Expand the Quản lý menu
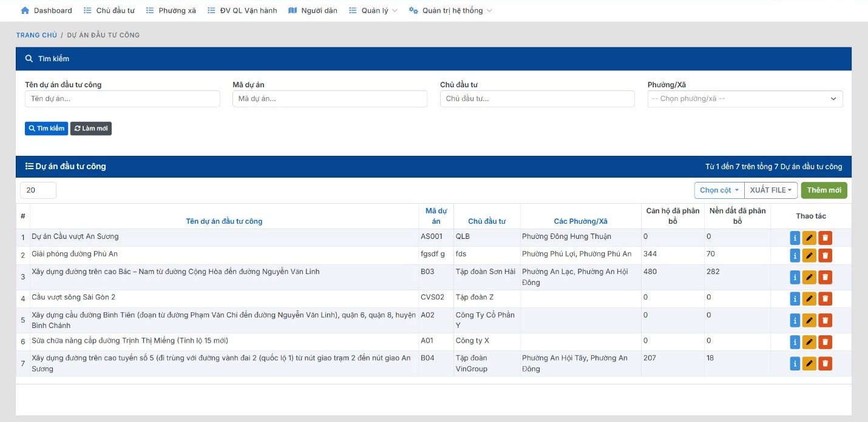 (373, 10)
